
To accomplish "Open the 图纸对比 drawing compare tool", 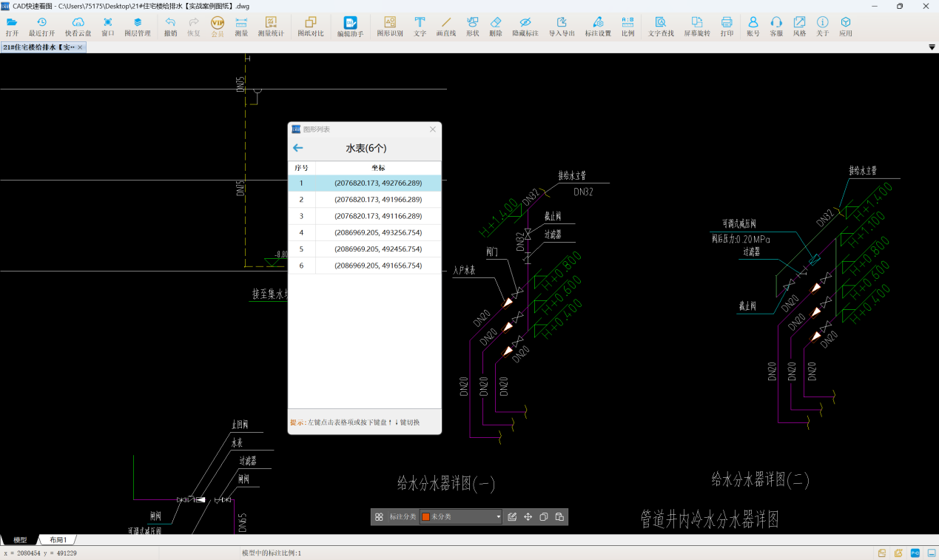I will pos(311,27).
